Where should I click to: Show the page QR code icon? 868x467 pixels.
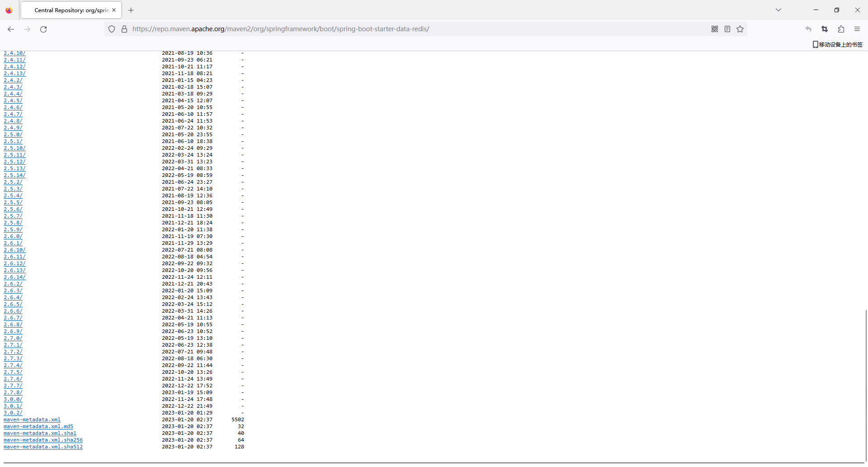[715, 29]
